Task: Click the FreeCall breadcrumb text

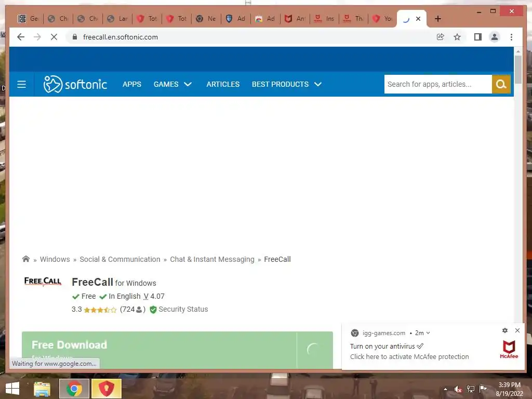Action: (x=277, y=259)
